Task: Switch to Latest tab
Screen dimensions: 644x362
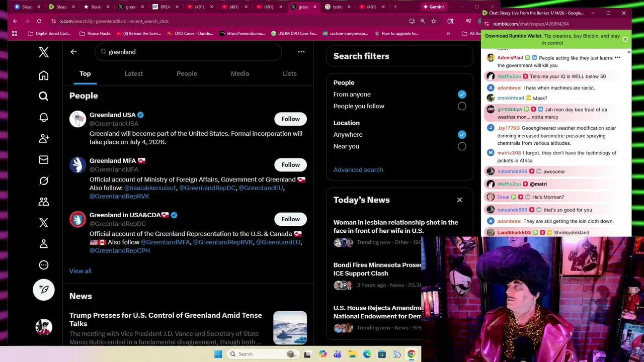Action: [133, 73]
